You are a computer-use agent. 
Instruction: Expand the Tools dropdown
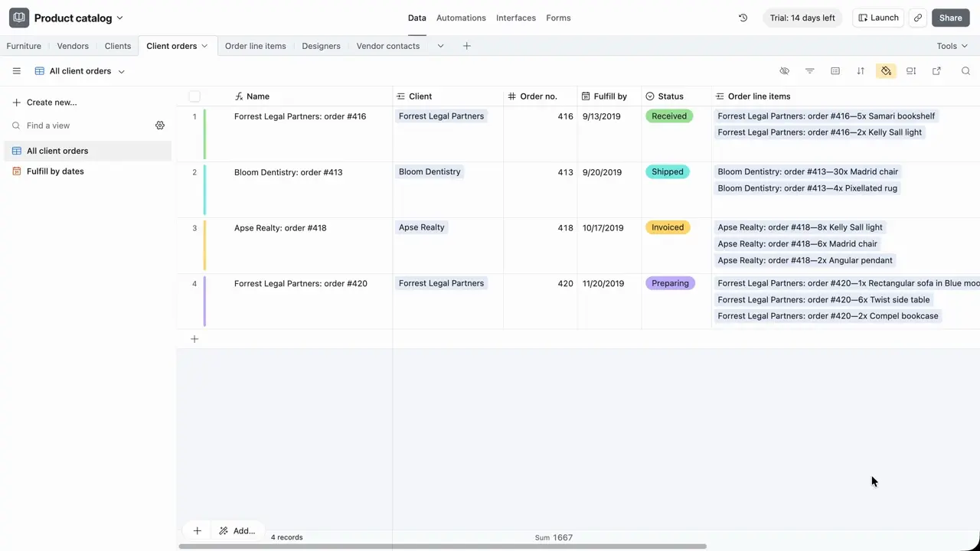pyautogui.click(x=952, y=46)
